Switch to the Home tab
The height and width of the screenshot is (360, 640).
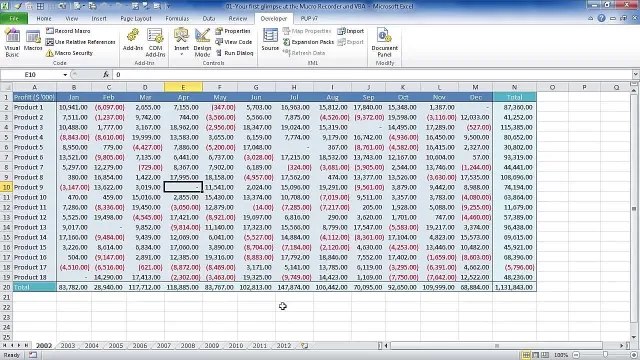point(44,18)
